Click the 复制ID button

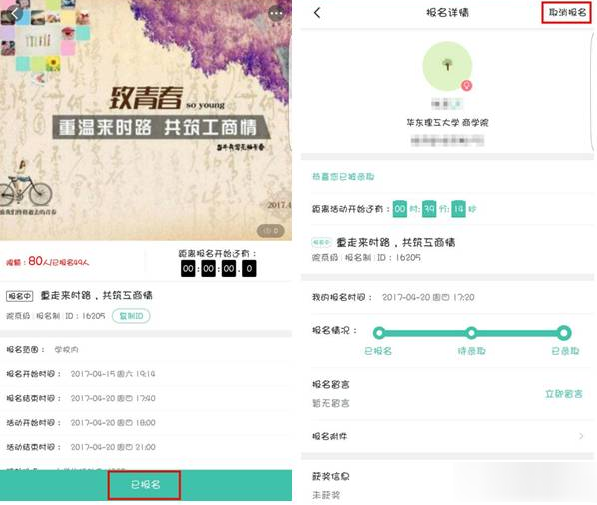pyautogui.click(x=131, y=316)
